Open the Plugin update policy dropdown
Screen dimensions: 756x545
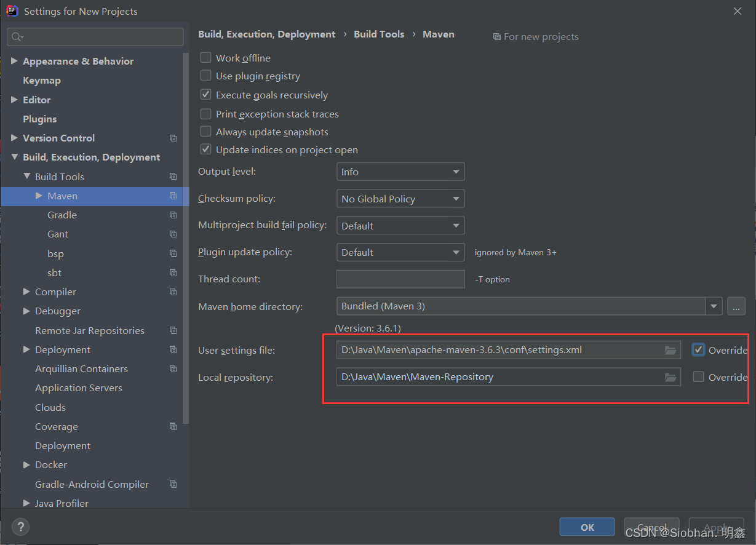(400, 252)
